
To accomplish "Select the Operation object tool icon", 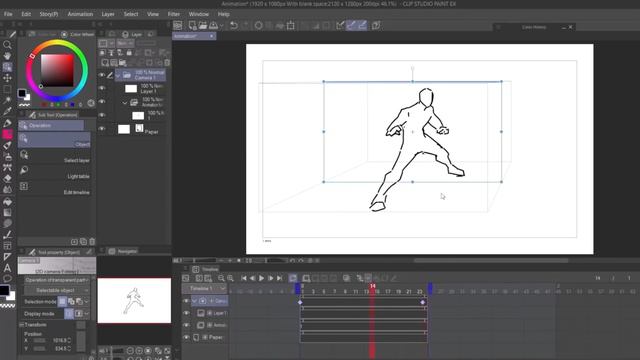I will [7, 67].
